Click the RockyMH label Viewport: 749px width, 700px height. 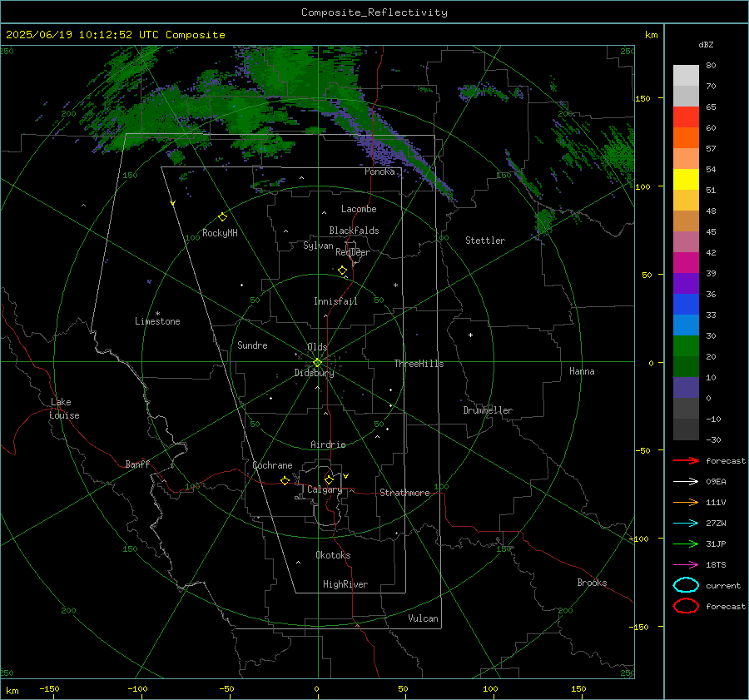(x=220, y=233)
